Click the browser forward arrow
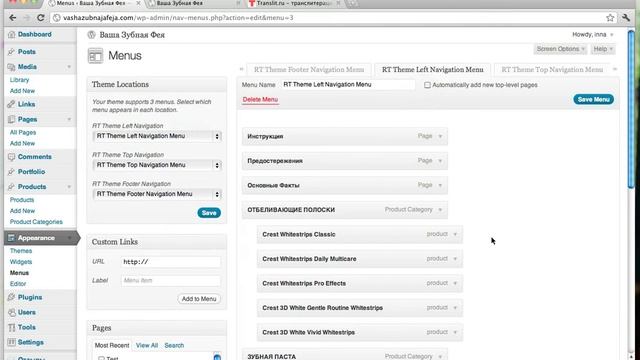 point(27,18)
